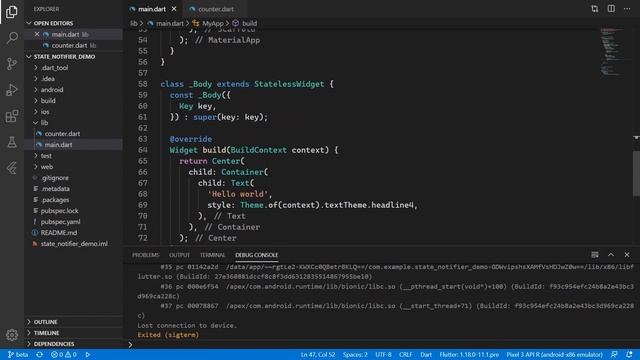Open pubspec.lock in the file tree

click(x=73, y=211)
